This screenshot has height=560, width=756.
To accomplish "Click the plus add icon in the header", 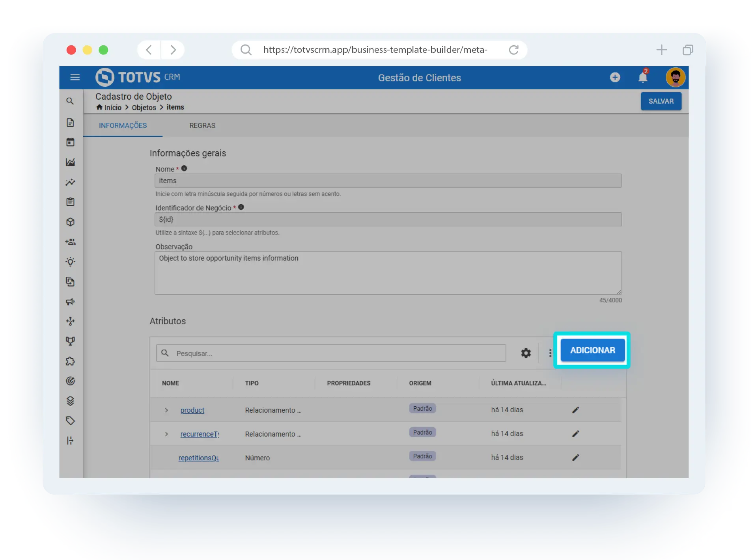I will point(614,77).
